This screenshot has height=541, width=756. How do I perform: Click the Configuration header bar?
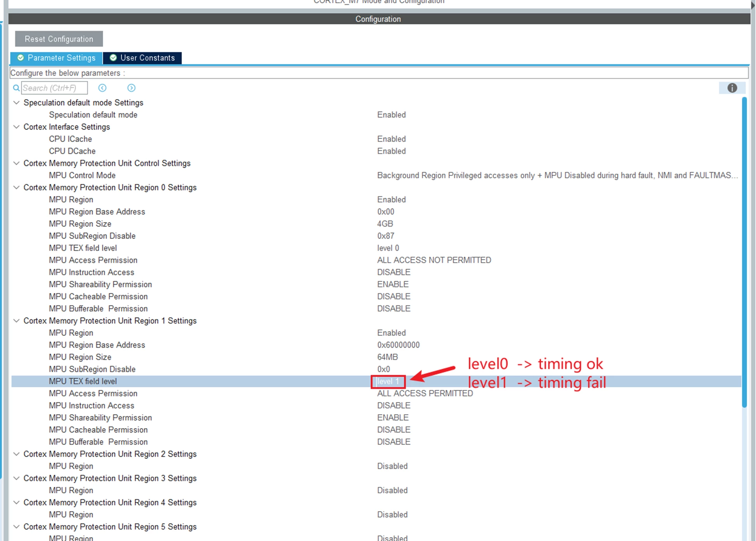click(x=379, y=19)
